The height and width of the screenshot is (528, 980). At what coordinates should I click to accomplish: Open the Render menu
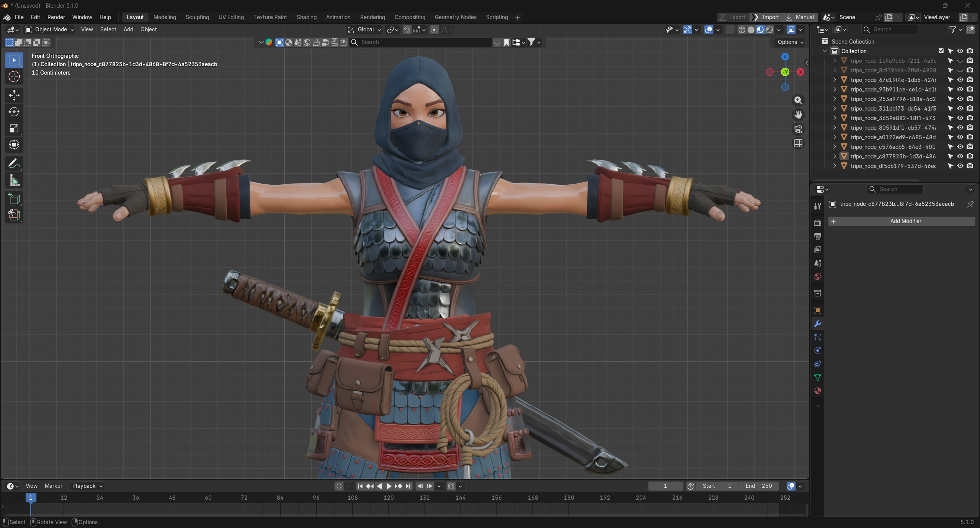click(56, 17)
